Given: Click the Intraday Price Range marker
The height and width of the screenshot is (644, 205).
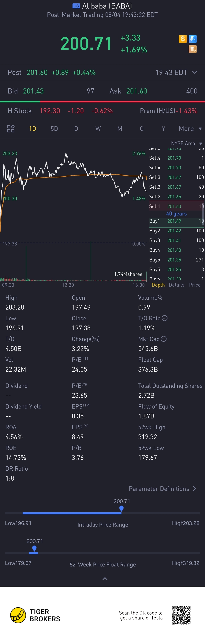Looking at the screenshot, I should tap(121, 508).
